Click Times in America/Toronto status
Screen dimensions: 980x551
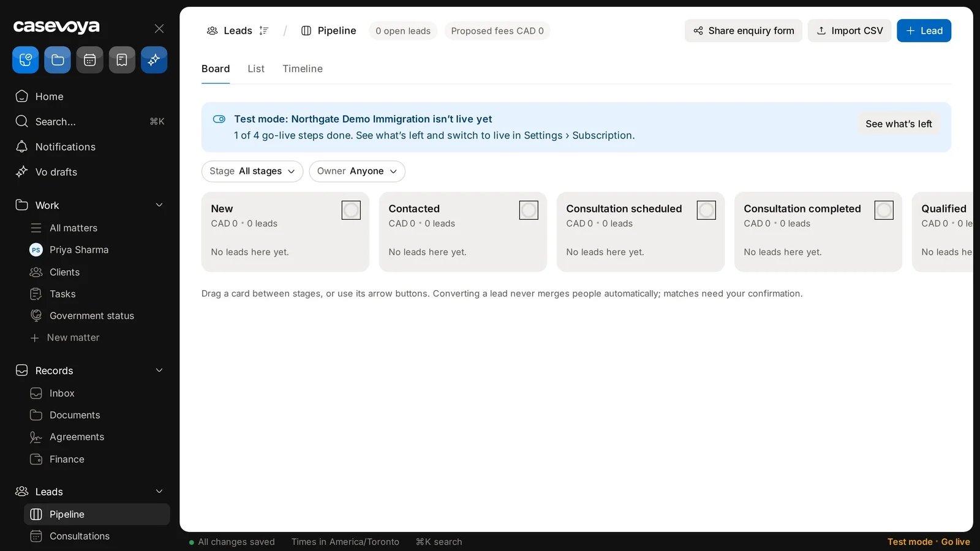(x=345, y=542)
